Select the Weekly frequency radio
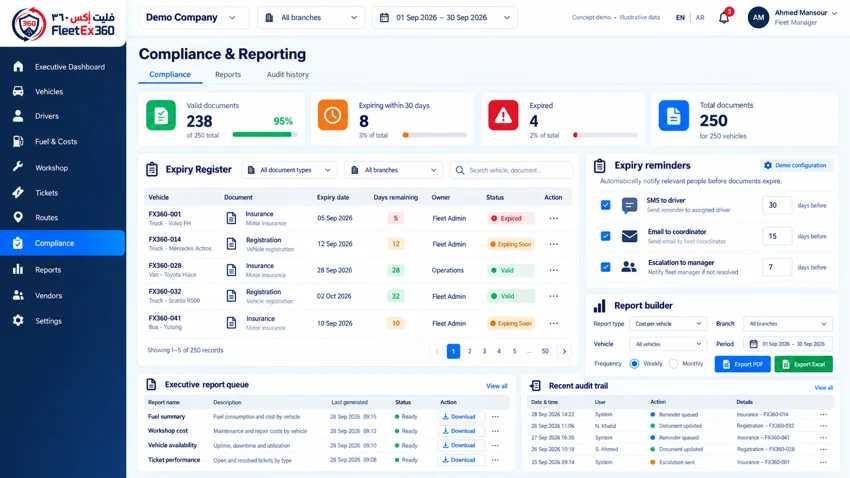 click(634, 364)
